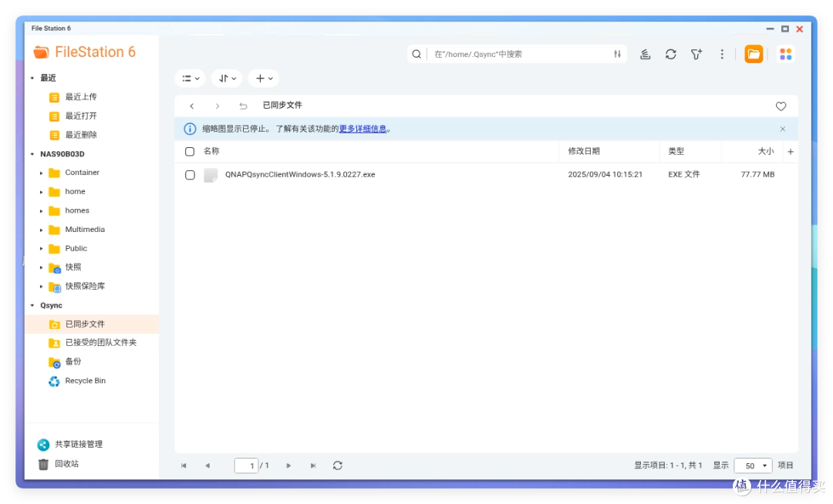Open advanced search options slider icon
The width and height of the screenshot is (833, 504).
click(617, 54)
